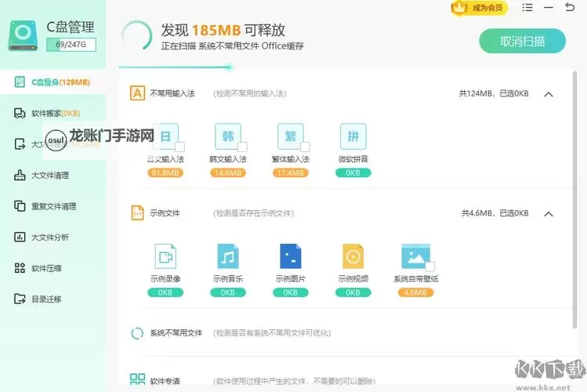This screenshot has height=392, width=587.
Task: Click the 共4.6MB，已选0KB summary text
Action: pos(495,213)
